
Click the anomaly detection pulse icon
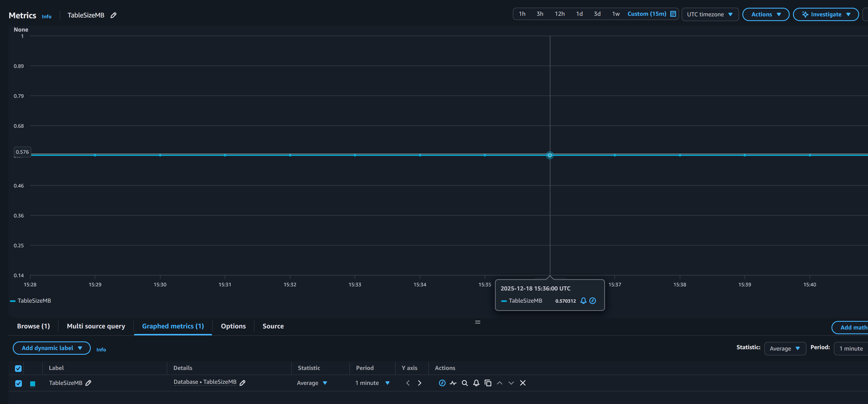click(x=453, y=383)
